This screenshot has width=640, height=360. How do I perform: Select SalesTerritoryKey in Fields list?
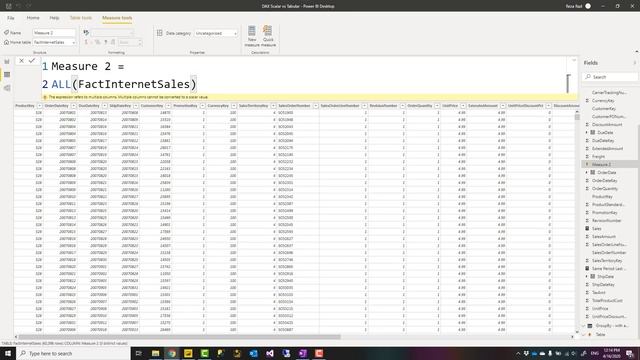(607, 260)
